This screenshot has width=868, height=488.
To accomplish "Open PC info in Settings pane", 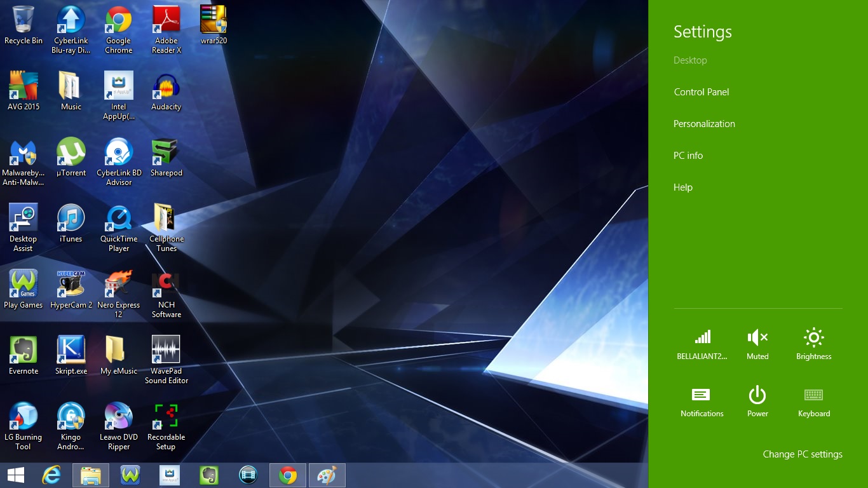I will pyautogui.click(x=688, y=156).
